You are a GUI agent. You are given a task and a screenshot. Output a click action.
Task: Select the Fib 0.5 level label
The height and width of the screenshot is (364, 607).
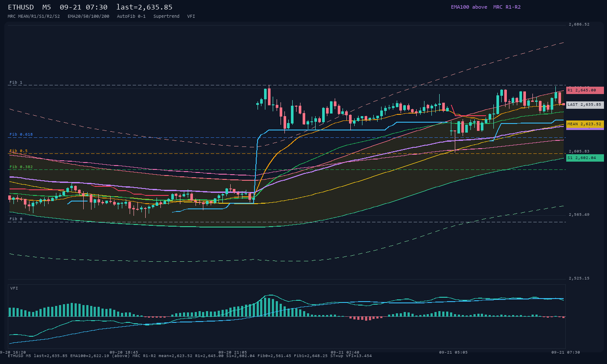click(19, 151)
